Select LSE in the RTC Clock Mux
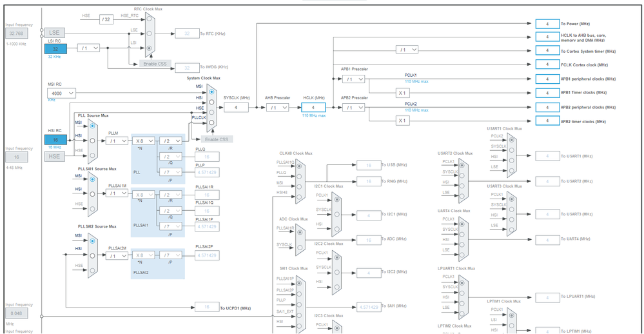The height and width of the screenshot is (334, 644). click(149, 34)
